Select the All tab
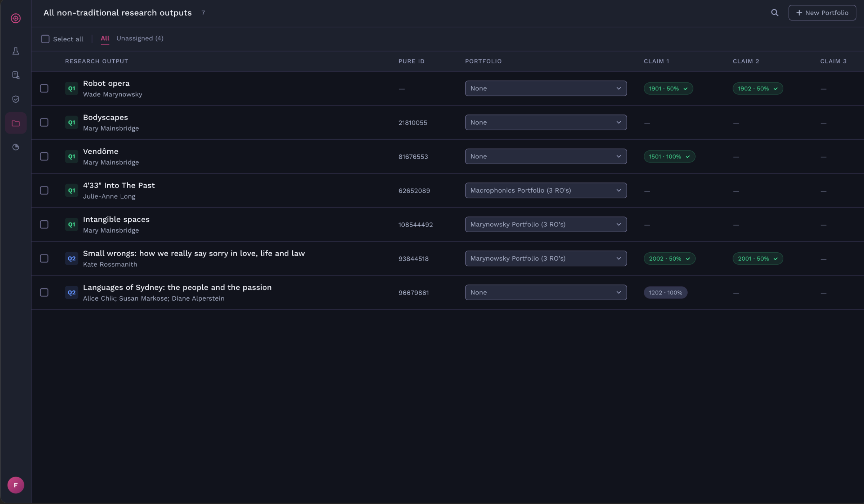This screenshot has height=504, width=864. (x=105, y=38)
